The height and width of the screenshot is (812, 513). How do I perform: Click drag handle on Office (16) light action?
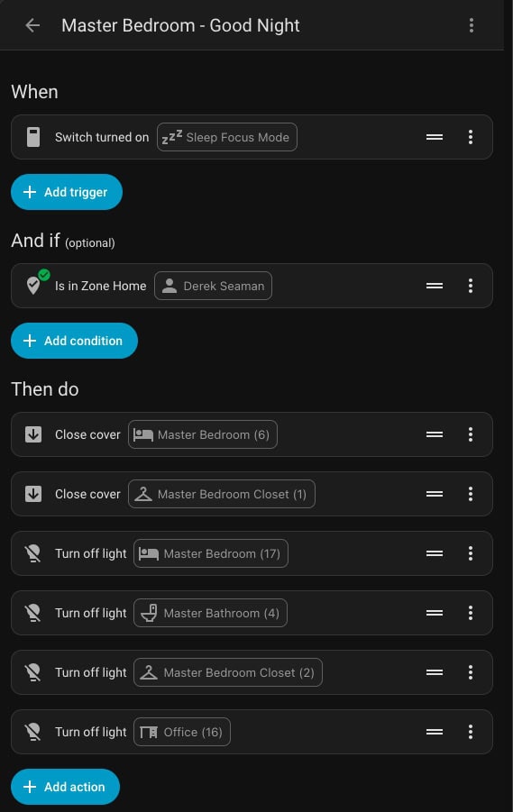point(435,732)
